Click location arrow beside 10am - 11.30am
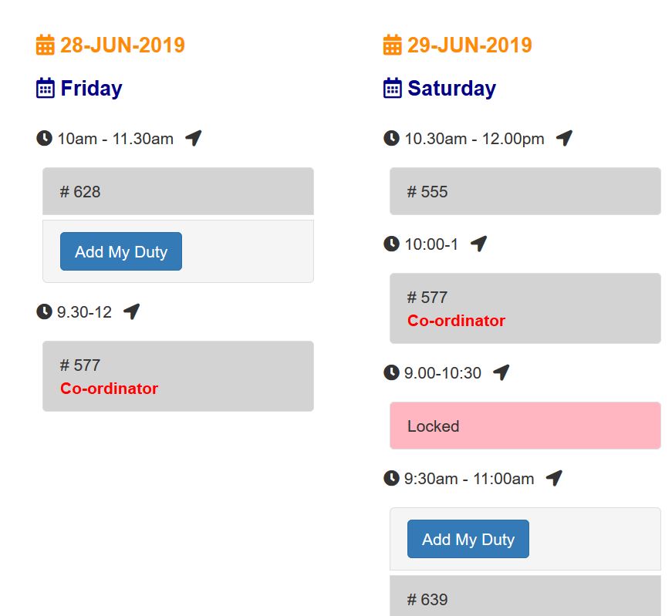Screen dimensions: 672x616 click(x=193, y=139)
